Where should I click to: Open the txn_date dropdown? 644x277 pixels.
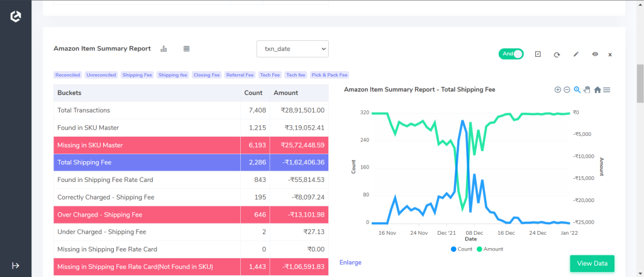[292, 49]
